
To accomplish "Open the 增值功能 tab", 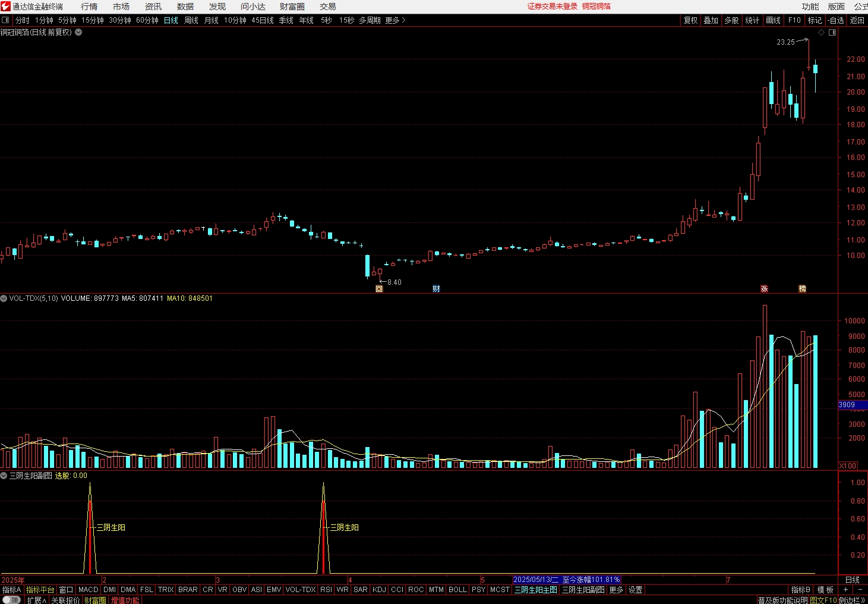I will (125, 600).
